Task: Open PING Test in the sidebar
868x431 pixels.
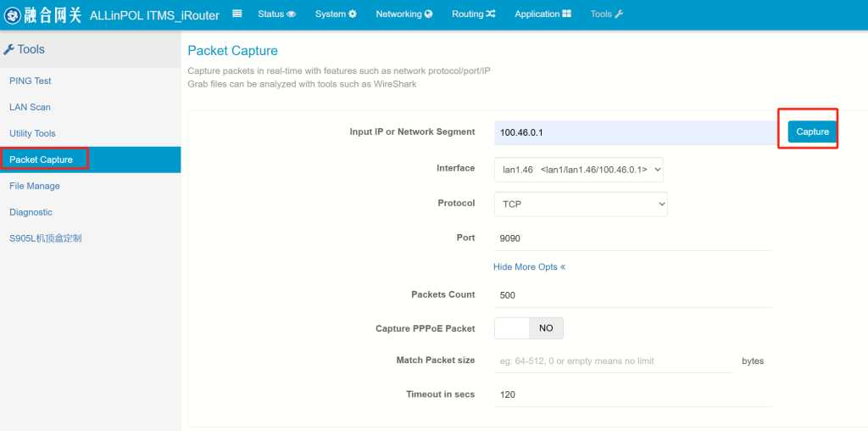Action: pyautogui.click(x=31, y=81)
